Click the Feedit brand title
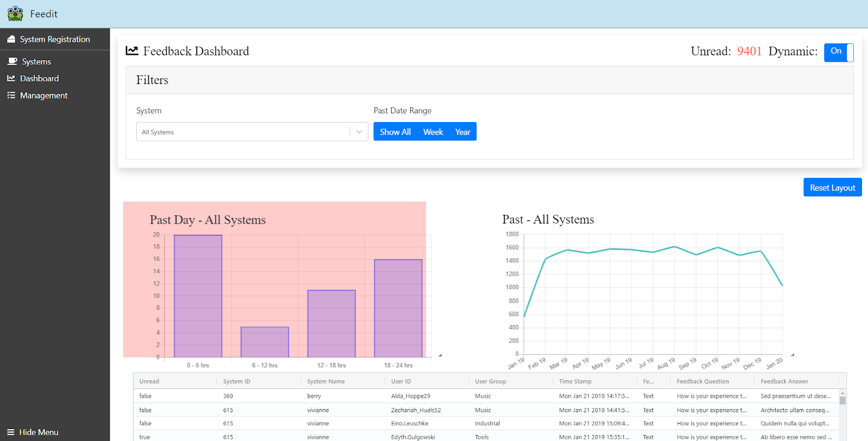 43,14
